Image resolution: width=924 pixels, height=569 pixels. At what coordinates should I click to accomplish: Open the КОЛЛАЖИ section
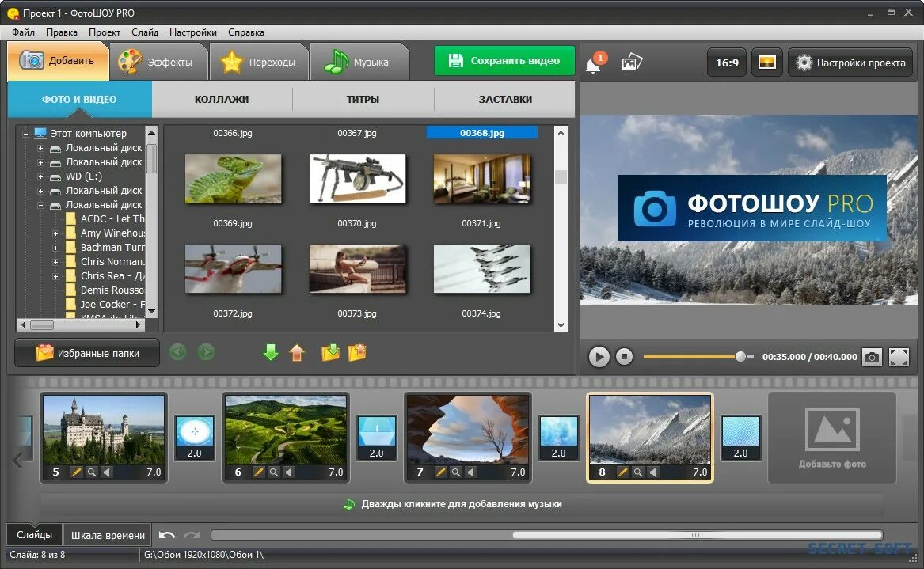[x=222, y=99]
